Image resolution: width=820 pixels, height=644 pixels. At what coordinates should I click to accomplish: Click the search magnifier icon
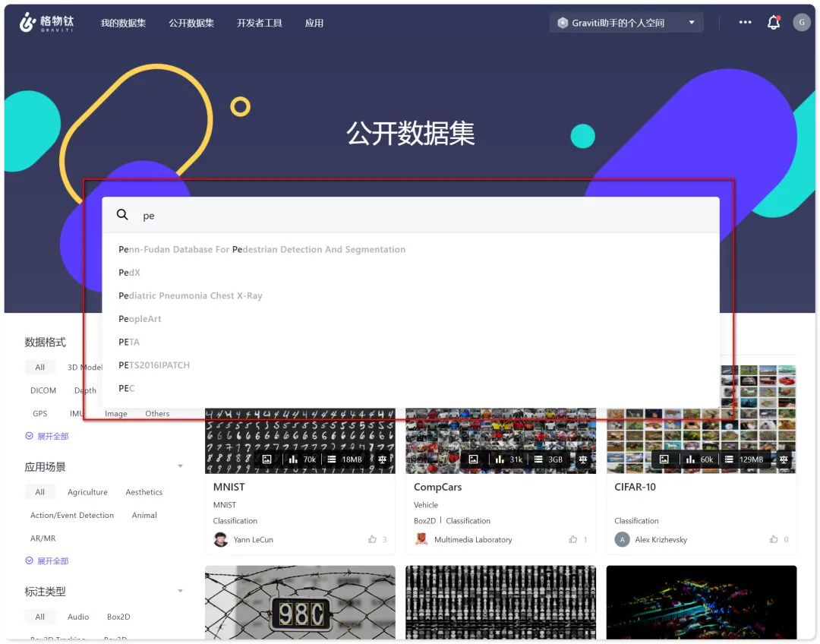click(121, 214)
